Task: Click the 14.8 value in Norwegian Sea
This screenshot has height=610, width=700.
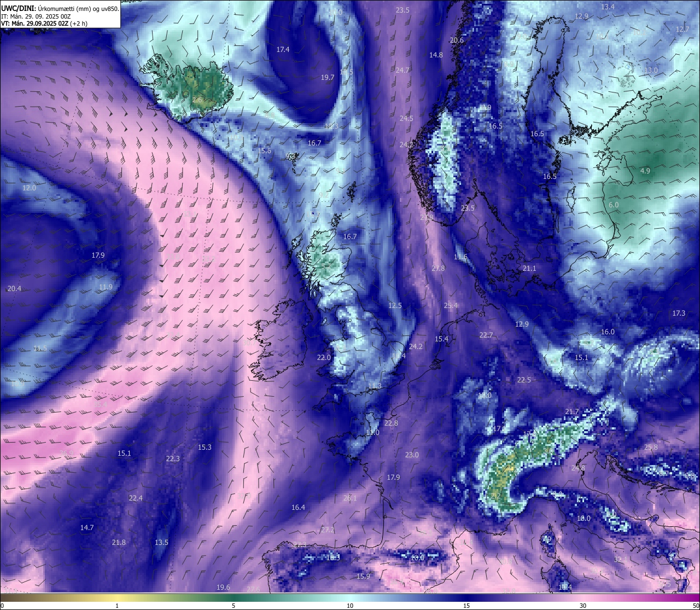Action: [436, 55]
